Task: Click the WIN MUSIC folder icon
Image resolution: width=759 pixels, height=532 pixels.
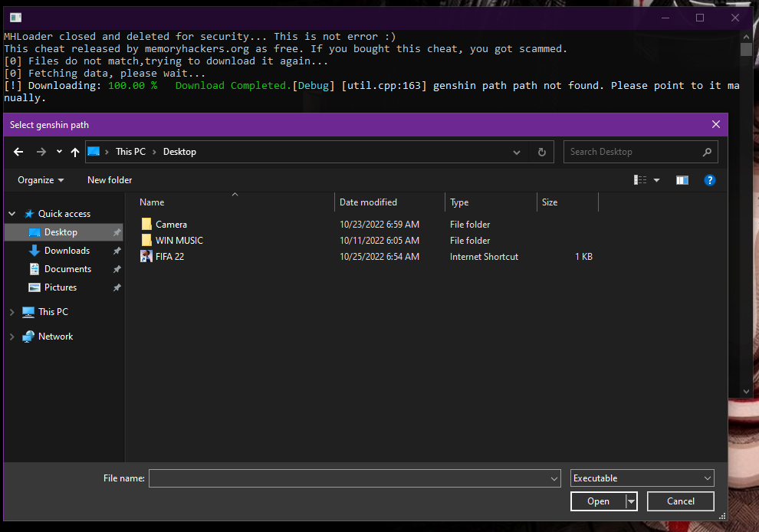Action: pos(146,240)
